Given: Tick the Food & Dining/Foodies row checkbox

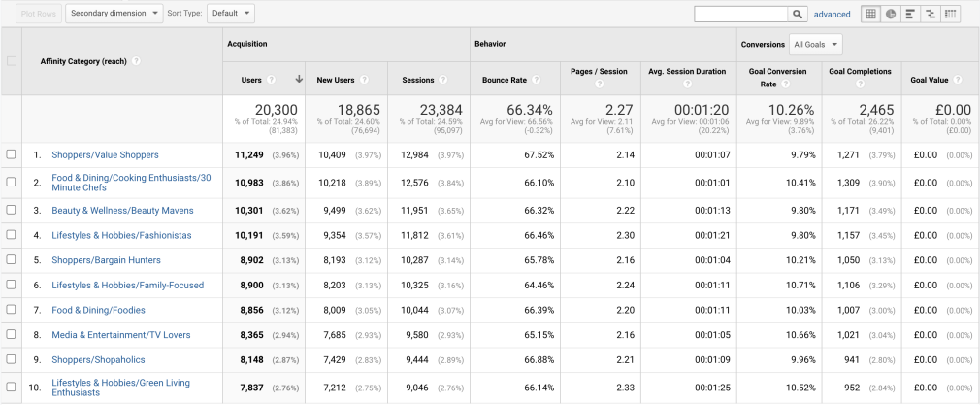Looking at the screenshot, I should 11,310.
